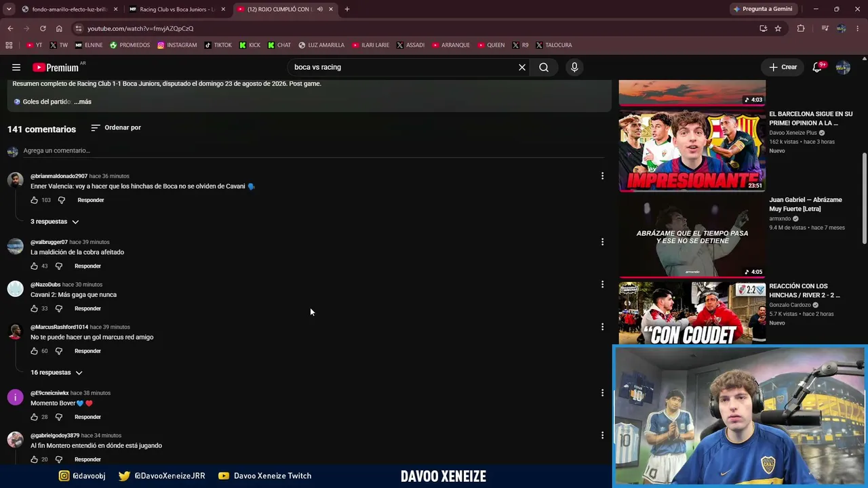868x488 pixels.
Task: Dislike the 'marcus red amigo' comment
Action: (x=58, y=351)
